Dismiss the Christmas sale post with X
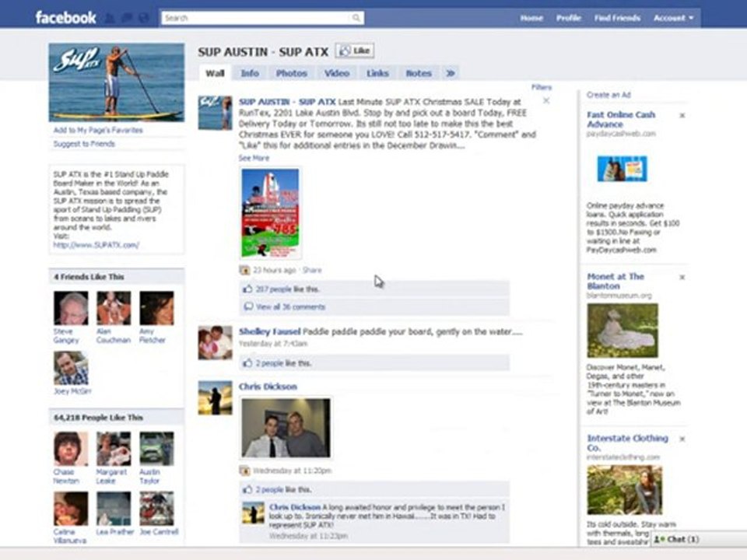 pyautogui.click(x=546, y=100)
